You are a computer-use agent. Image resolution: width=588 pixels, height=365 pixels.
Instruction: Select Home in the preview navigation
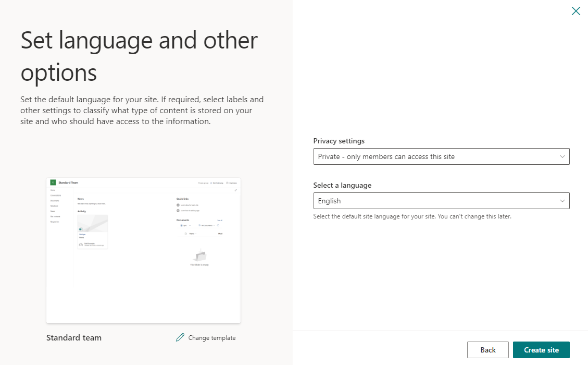tap(52, 190)
